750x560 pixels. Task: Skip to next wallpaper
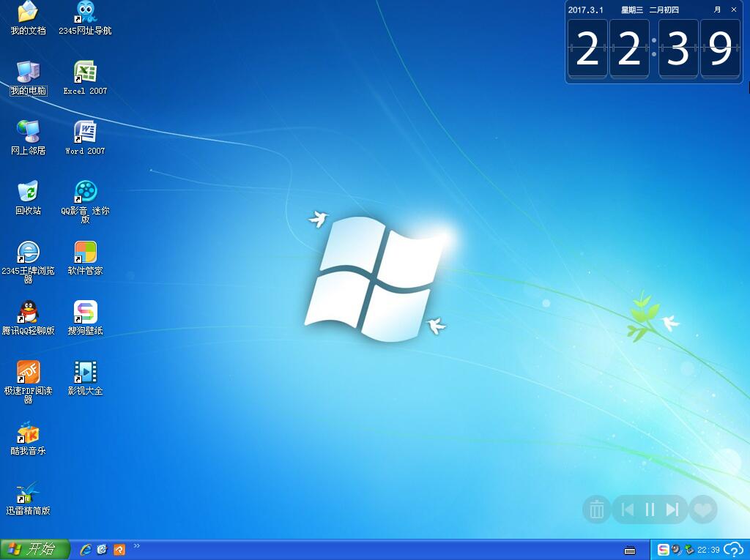pos(672,509)
